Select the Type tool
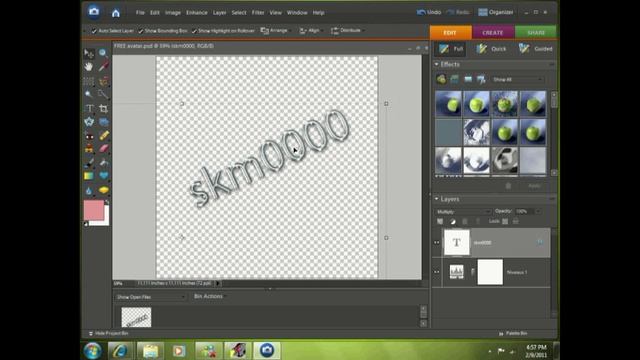Viewport: 640px width, 360px height. pos(89,108)
